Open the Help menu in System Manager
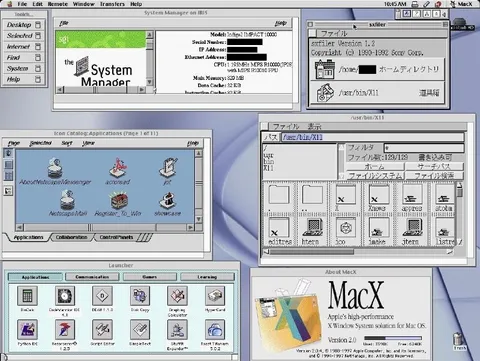The height and width of the screenshot is (361, 480). (x=281, y=23)
